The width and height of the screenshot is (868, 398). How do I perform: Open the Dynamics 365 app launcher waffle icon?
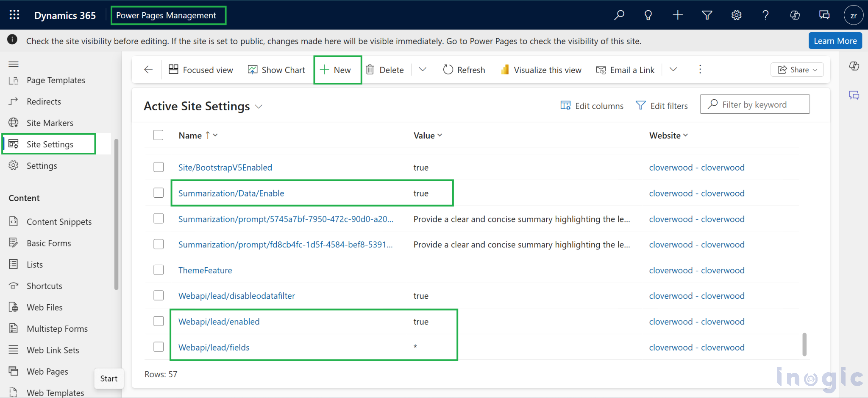coord(14,15)
